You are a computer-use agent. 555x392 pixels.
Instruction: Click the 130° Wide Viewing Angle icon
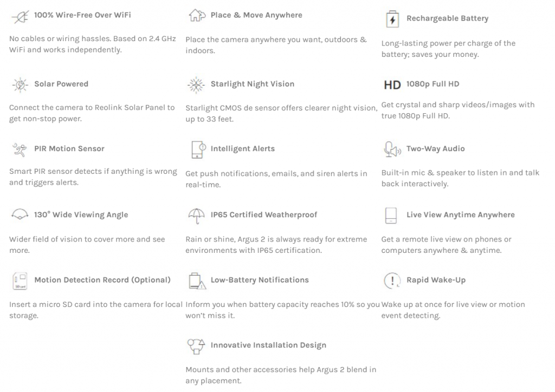pyautogui.click(x=20, y=214)
